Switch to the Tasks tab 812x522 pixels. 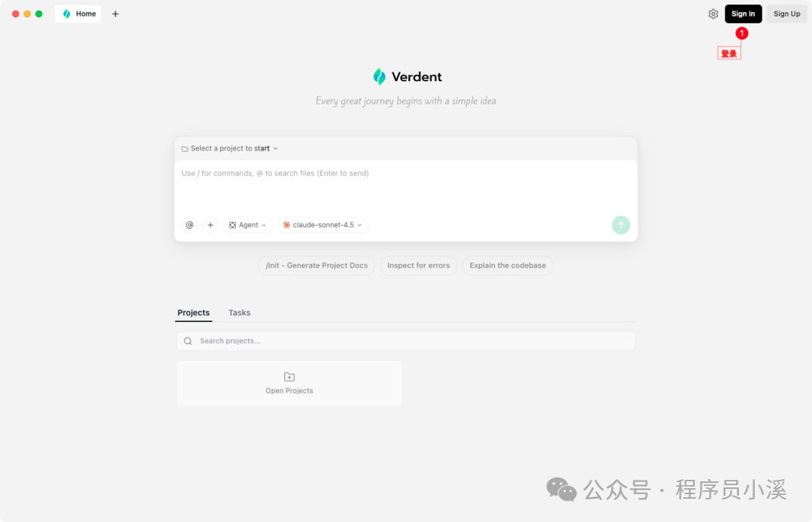pyautogui.click(x=239, y=313)
